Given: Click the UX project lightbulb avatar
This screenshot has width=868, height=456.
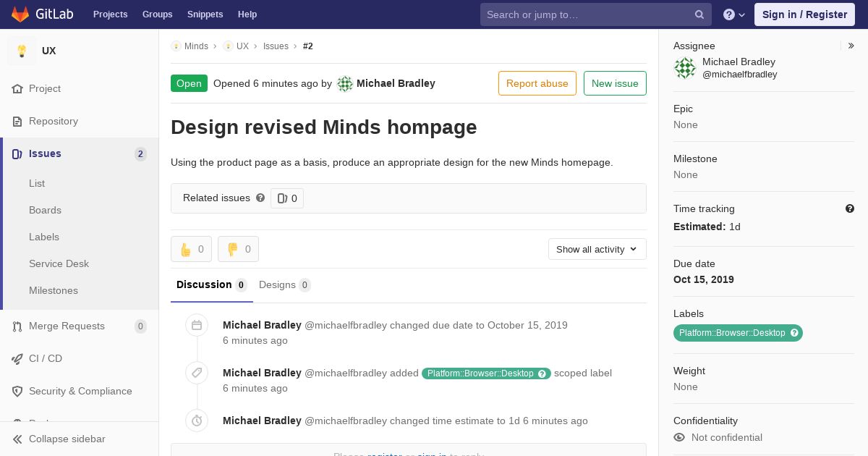Looking at the screenshot, I should pos(22,51).
